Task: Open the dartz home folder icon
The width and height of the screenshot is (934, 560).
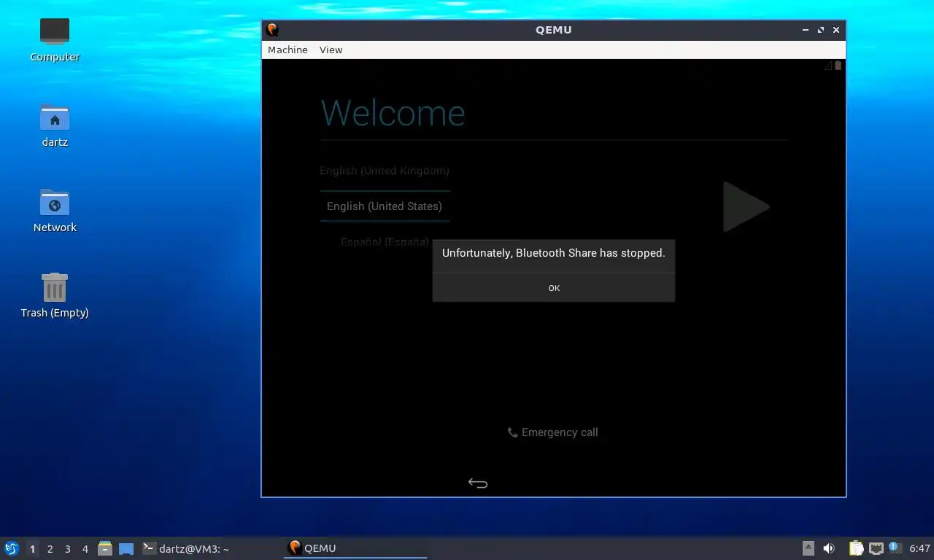Action: 55,125
